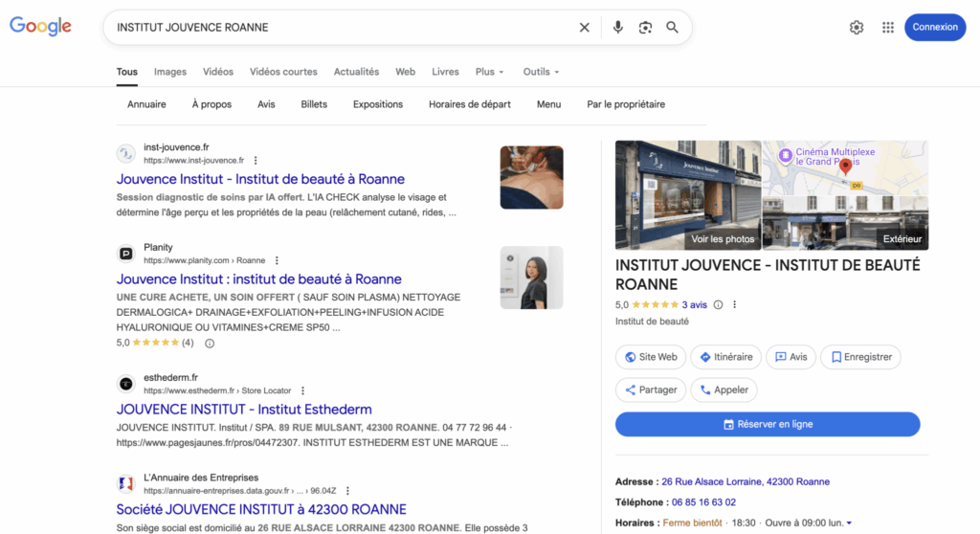
Task: Open the Google apps grid
Action: [888, 28]
